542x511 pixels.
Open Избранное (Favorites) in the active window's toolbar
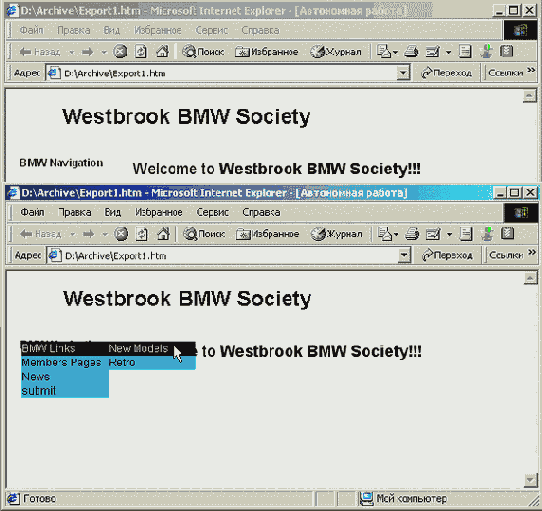267,234
